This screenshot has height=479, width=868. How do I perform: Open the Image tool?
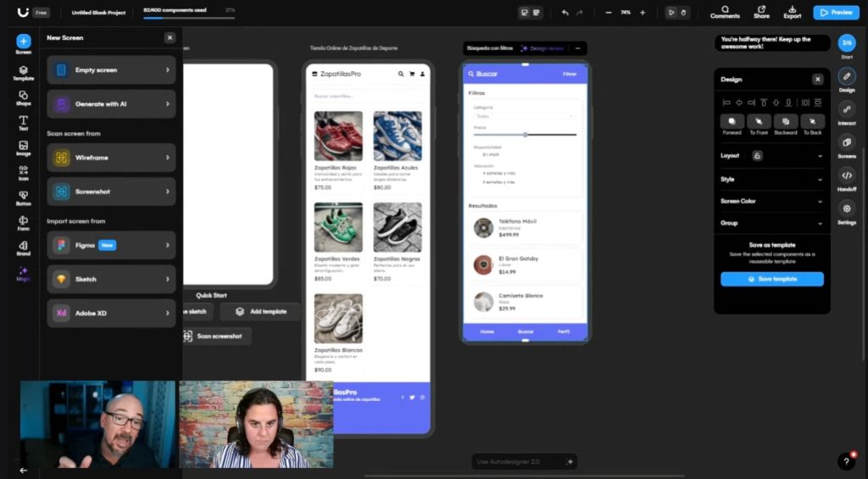[x=23, y=148]
